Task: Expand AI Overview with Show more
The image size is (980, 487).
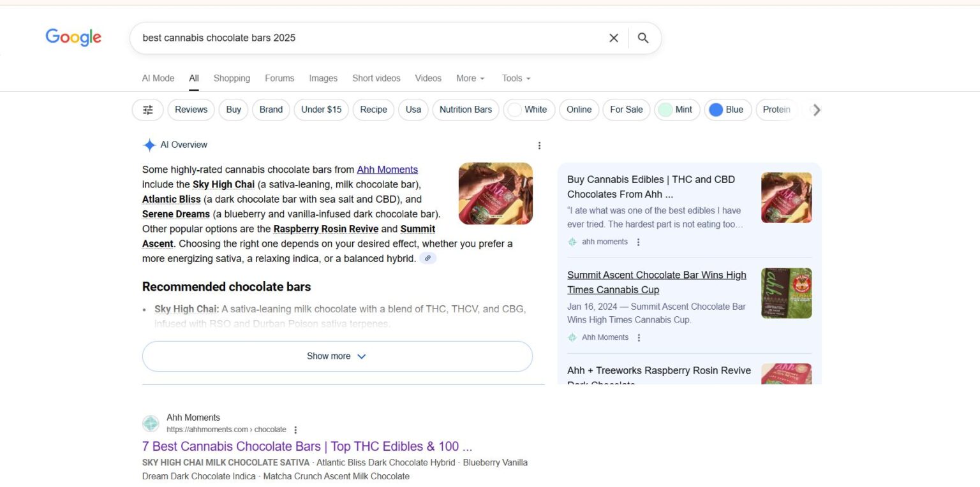Action: pyautogui.click(x=337, y=356)
